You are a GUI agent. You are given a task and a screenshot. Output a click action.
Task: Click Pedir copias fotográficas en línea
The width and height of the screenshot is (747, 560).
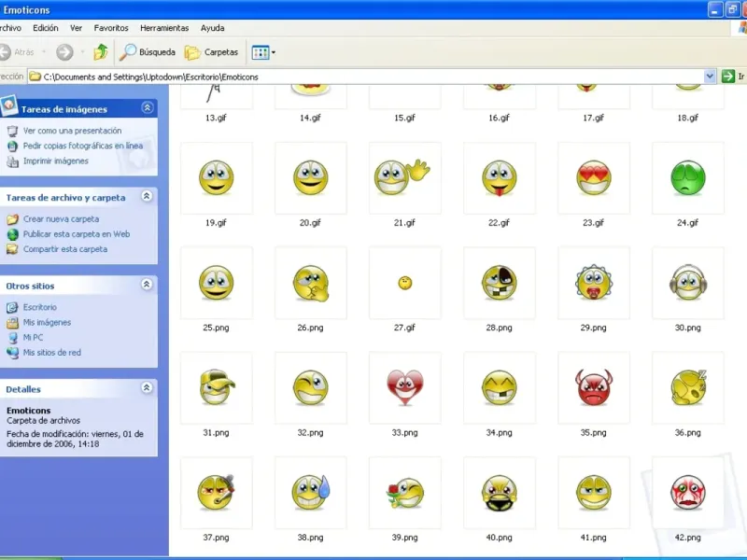(x=83, y=146)
